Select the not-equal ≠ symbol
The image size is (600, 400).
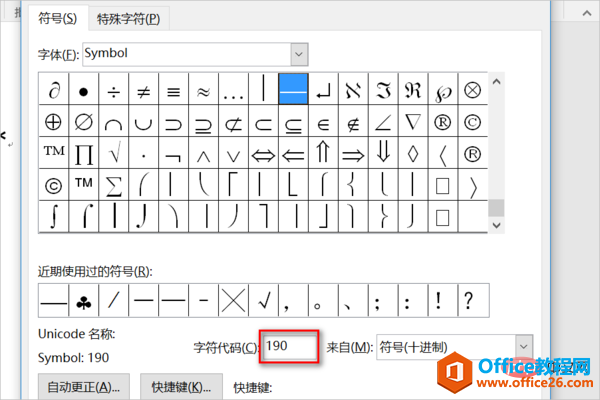tap(143, 88)
